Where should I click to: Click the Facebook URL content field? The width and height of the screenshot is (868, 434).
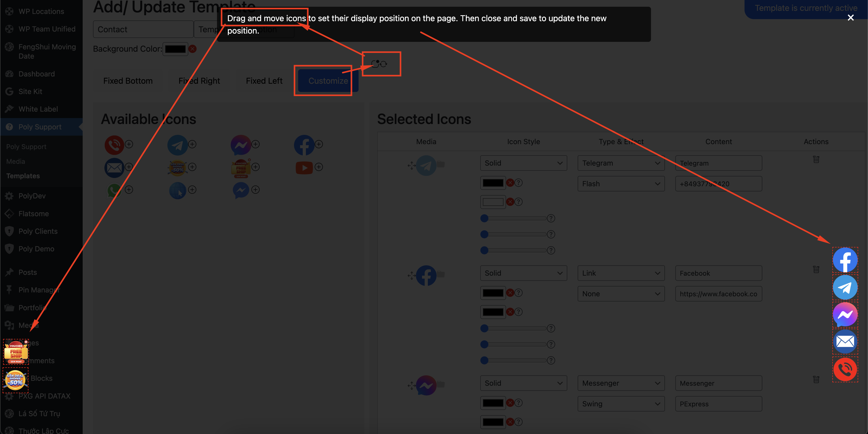718,294
